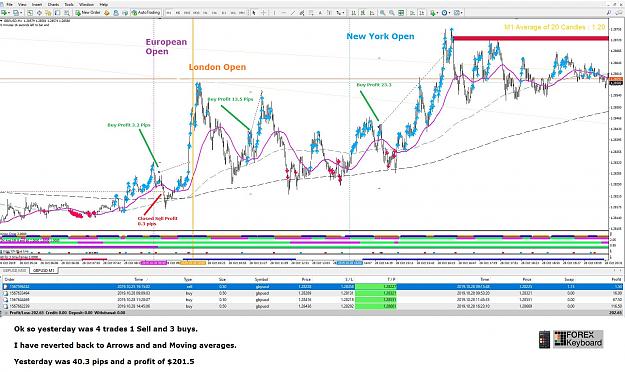625x372 pixels.
Task: Switch chart to Bar Chart mode
Action: pyautogui.click(x=354, y=13)
